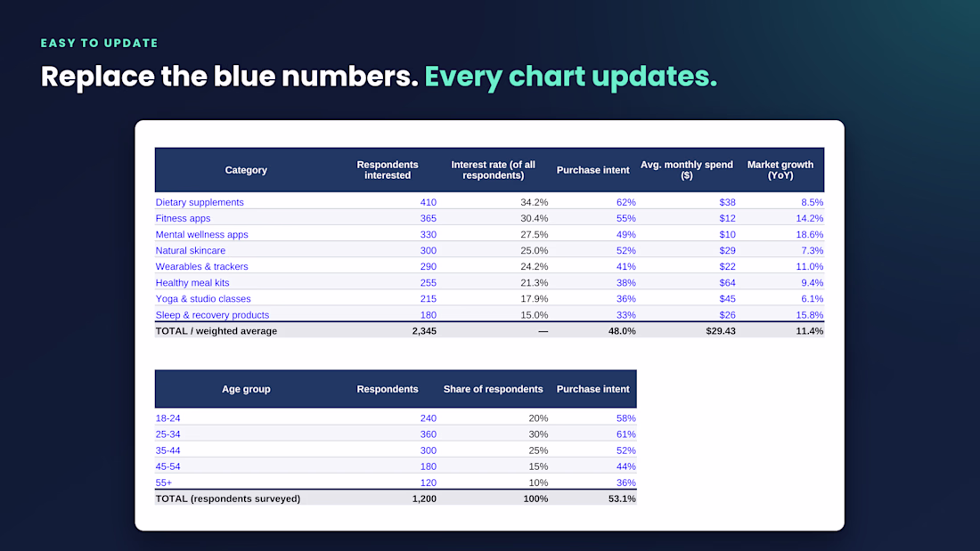
Task: Select the Share of respondents column header
Action: point(494,389)
